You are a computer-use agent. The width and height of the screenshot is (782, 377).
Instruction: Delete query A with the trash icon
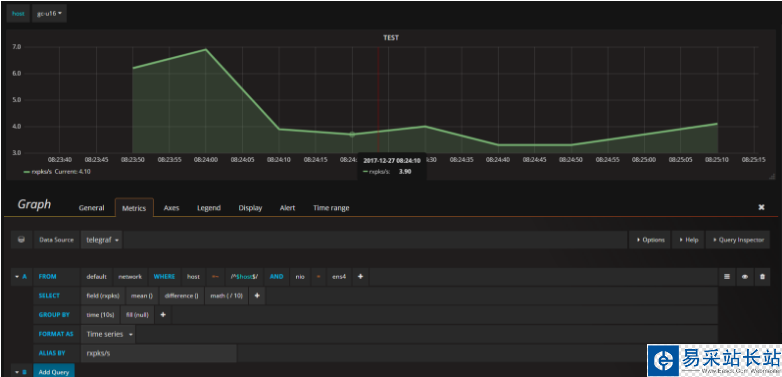[x=762, y=277]
